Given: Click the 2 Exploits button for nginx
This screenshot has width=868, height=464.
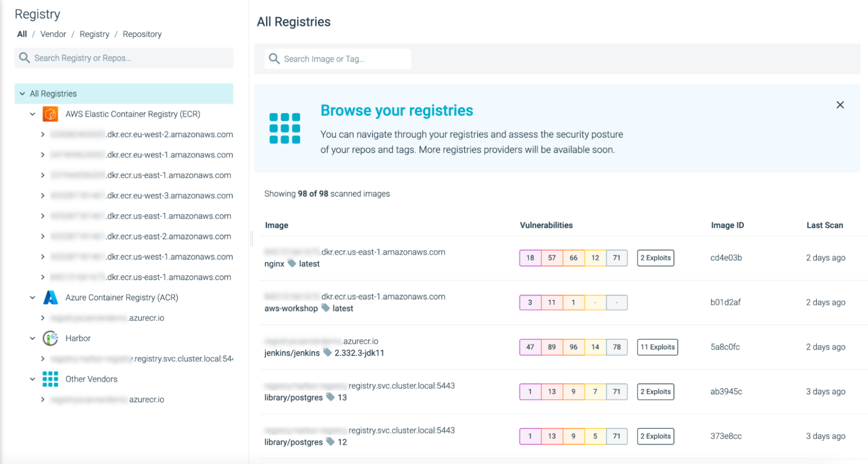Looking at the screenshot, I should point(655,258).
